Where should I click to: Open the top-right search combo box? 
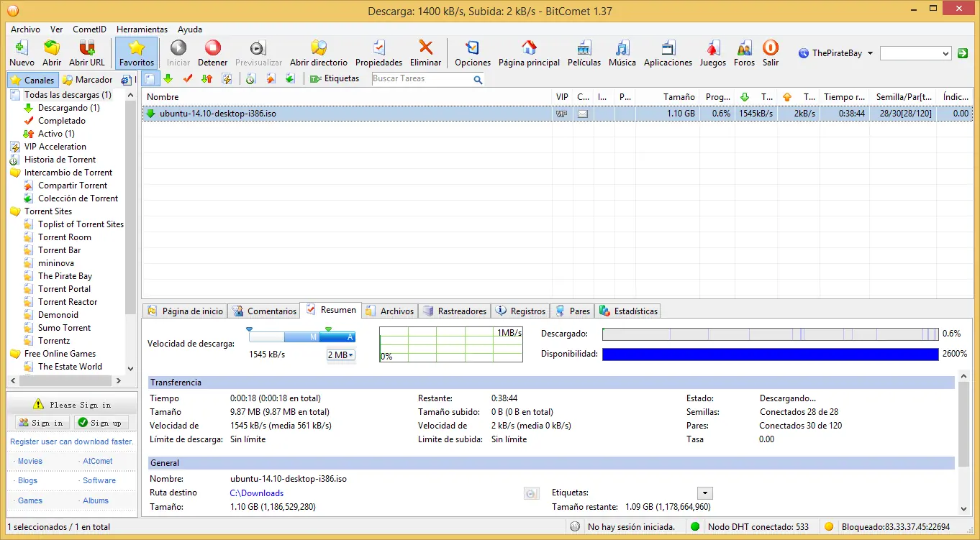(x=916, y=53)
